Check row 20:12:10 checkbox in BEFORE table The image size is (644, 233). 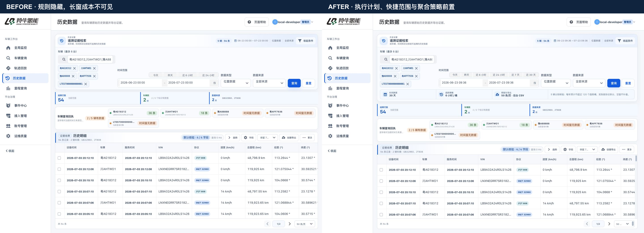tap(59, 158)
